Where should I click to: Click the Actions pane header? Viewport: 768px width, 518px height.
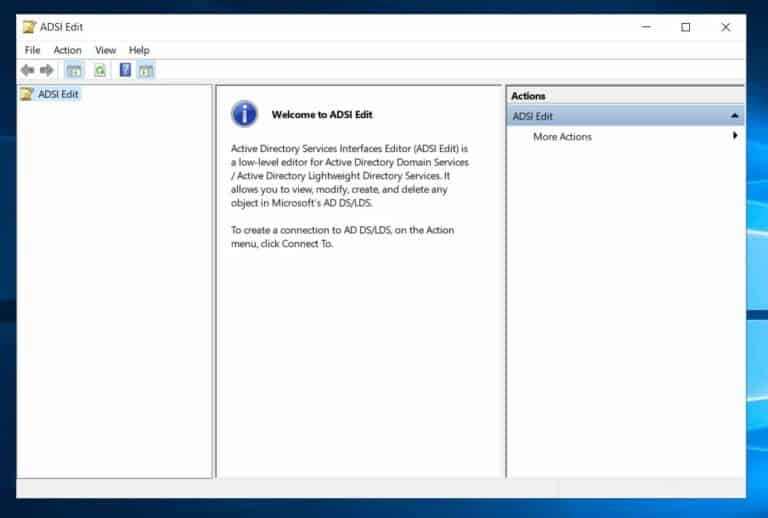click(x=625, y=96)
